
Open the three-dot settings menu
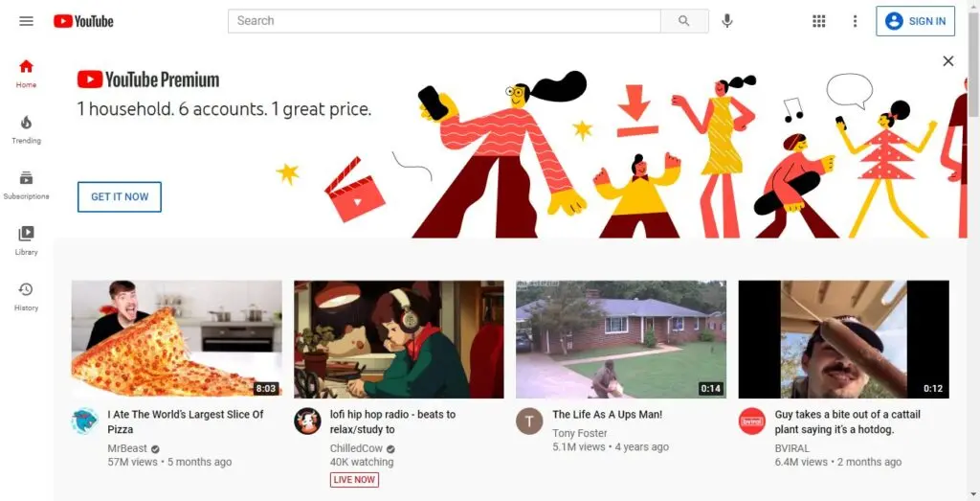(x=855, y=21)
